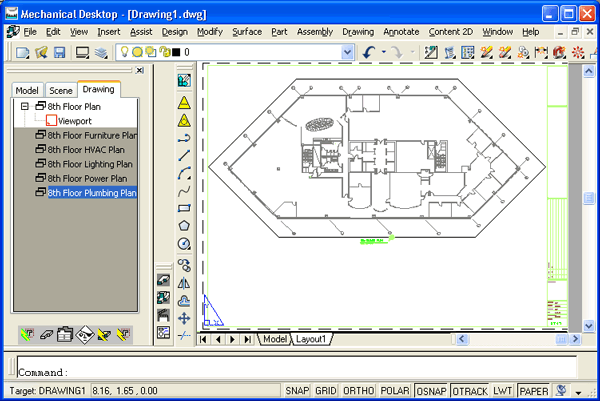The width and height of the screenshot is (600, 401).
Task: Click the black layer color swatch
Action: coord(177,52)
